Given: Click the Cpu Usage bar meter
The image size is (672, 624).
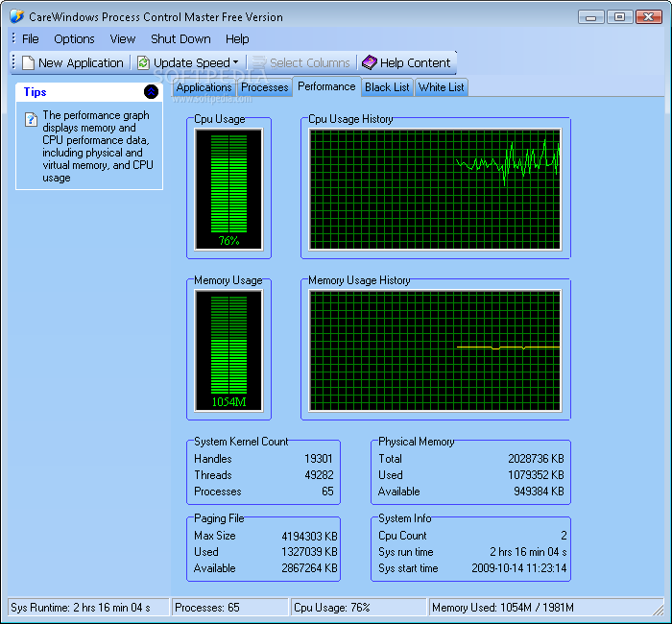Looking at the screenshot, I should [228, 189].
